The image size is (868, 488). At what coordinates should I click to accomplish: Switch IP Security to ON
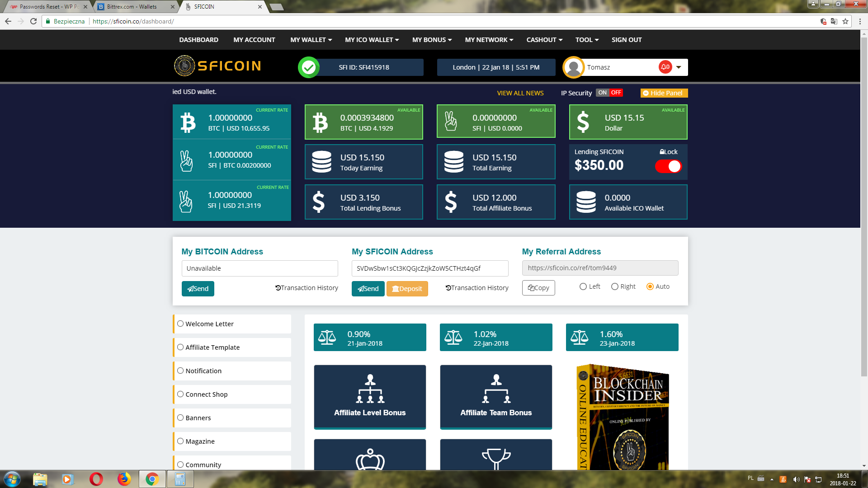click(x=602, y=93)
